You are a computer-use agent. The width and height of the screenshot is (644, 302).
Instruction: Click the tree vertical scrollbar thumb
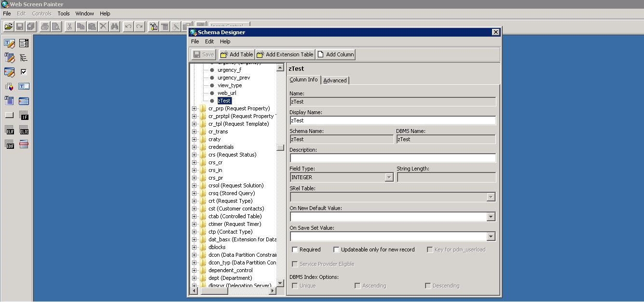[x=280, y=147]
